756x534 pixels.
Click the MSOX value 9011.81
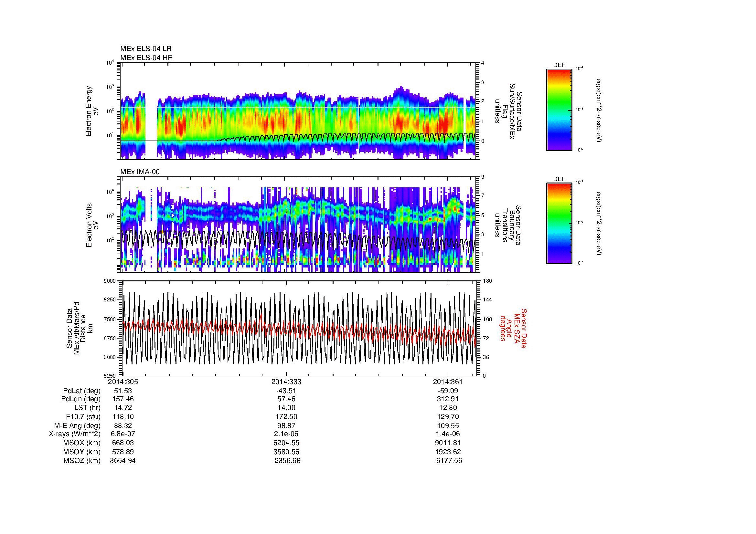tap(448, 443)
